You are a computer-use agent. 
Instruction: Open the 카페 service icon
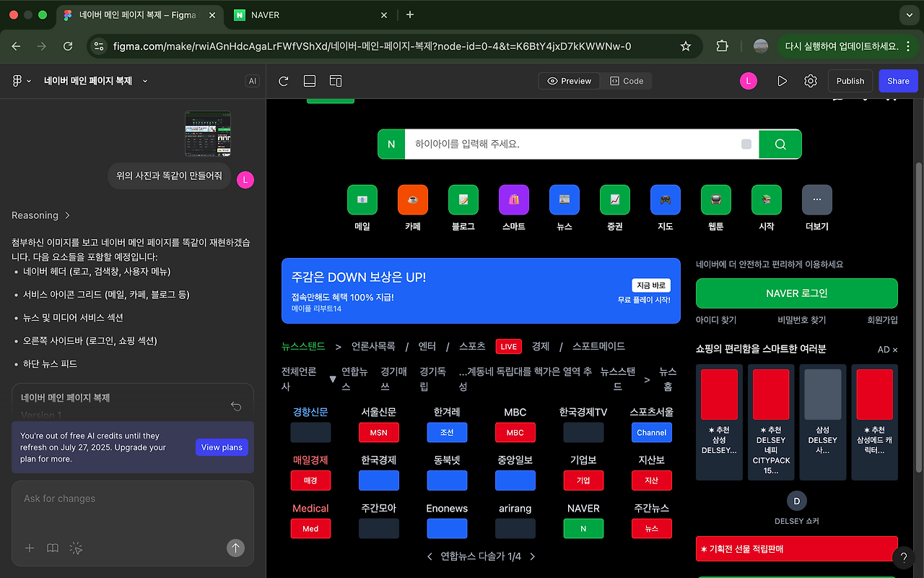(413, 200)
